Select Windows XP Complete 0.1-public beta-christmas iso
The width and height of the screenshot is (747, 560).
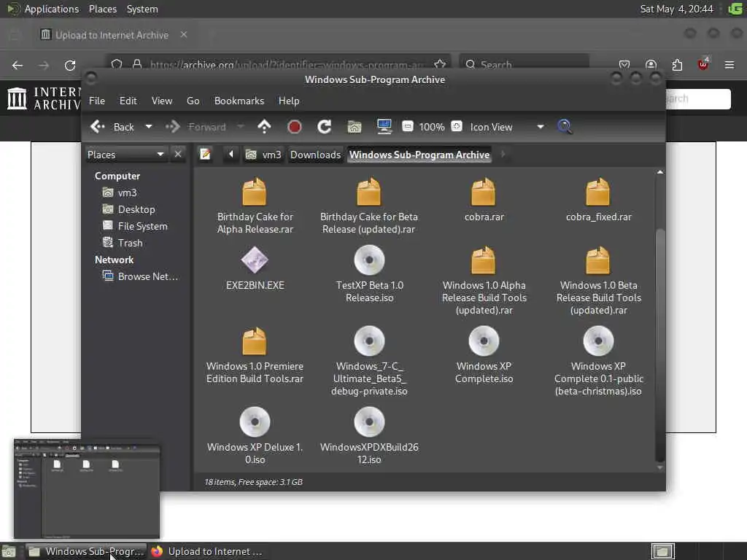tap(598, 362)
